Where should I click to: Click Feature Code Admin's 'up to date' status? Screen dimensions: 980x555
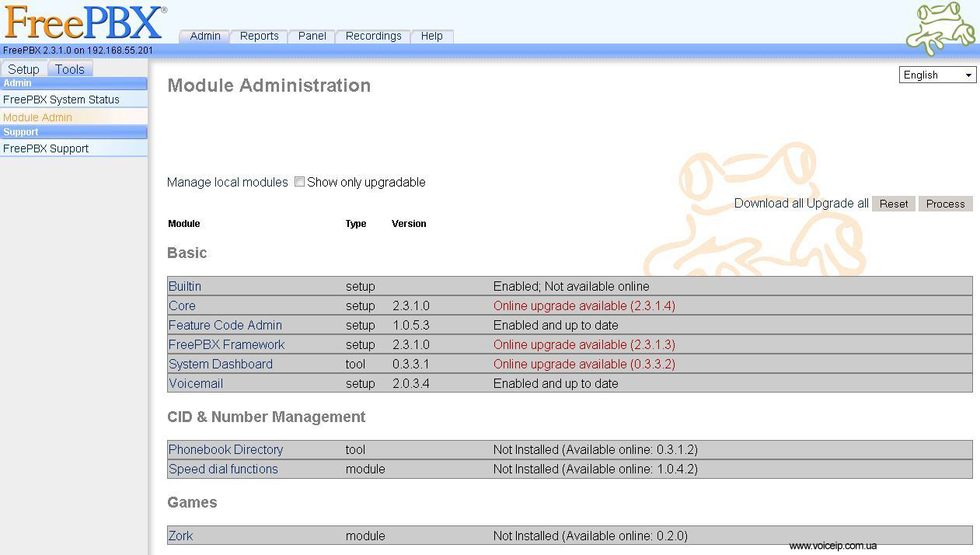[x=556, y=325]
